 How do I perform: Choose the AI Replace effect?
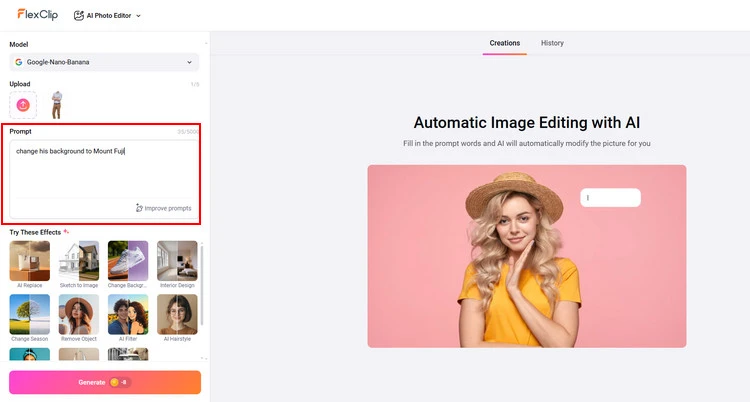pos(29,261)
